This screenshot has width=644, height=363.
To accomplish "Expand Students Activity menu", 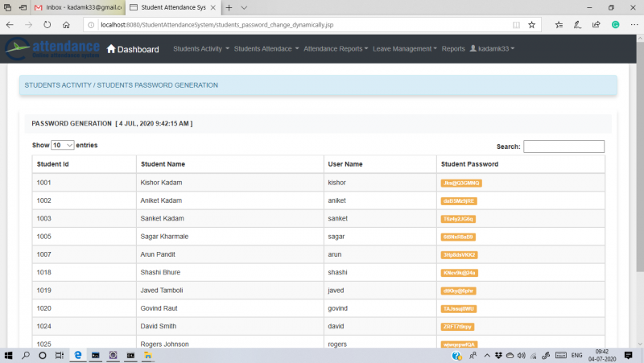I will [x=200, y=49].
